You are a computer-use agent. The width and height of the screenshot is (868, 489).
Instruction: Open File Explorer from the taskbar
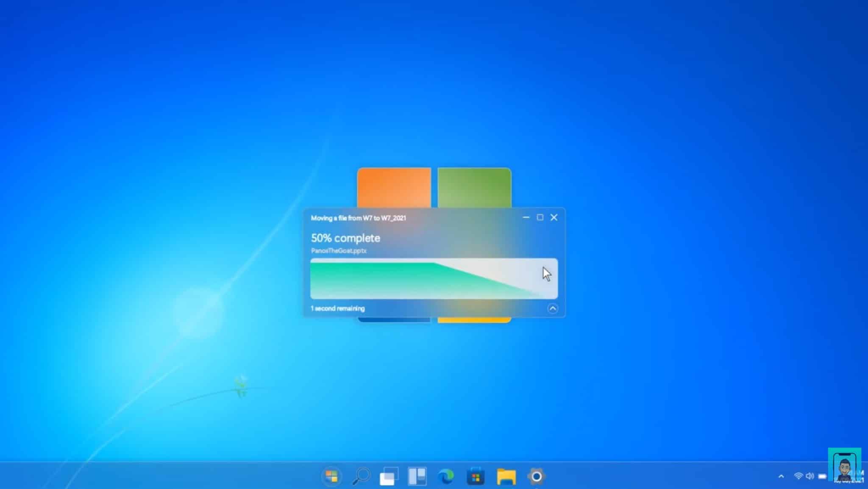point(506,476)
